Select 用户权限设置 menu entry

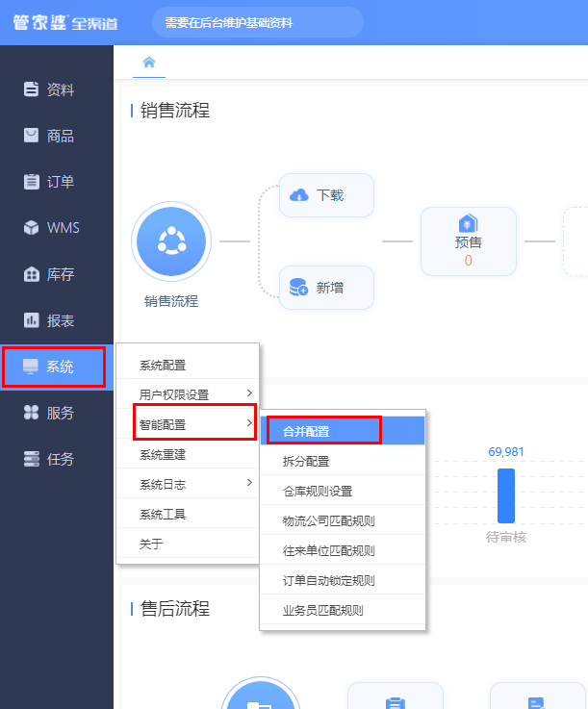(x=188, y=394)
